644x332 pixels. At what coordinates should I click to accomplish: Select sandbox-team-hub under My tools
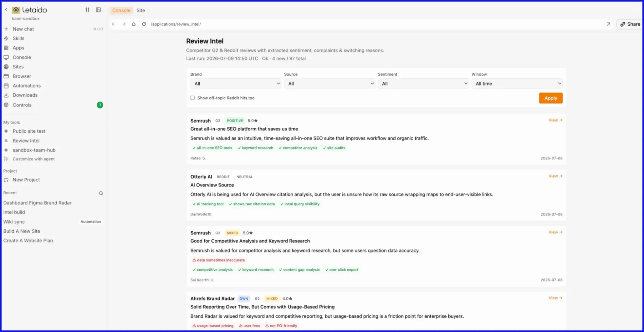pos(34,150)
